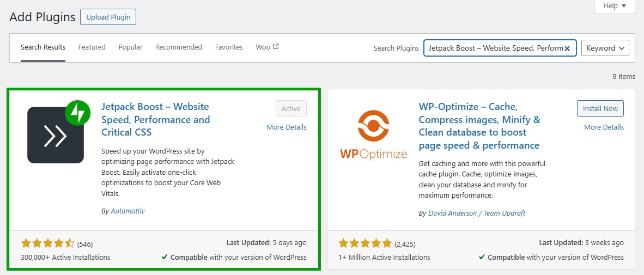644x275 pixels.
Task: Click the Last Updated 5 days ago text
Action: 266,242
